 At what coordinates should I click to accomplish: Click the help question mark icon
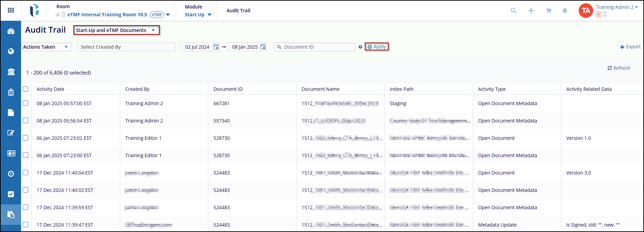pos(360,47)
